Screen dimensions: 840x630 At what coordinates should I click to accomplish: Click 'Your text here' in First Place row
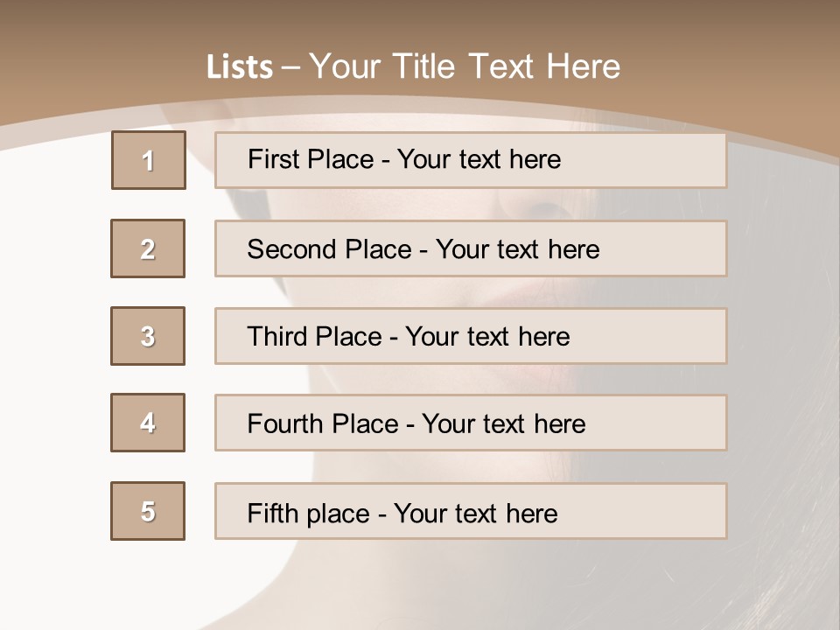point(479,159)
